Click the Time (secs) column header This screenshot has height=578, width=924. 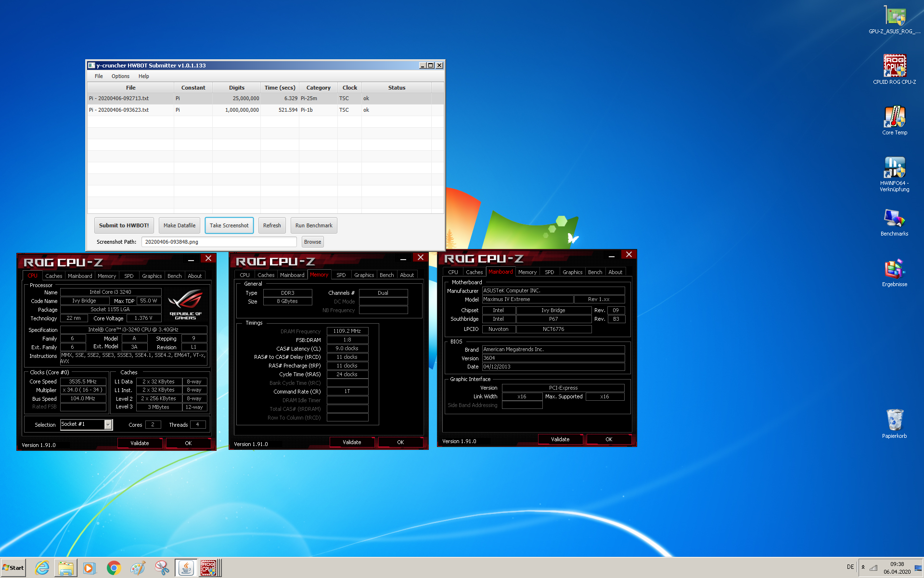click(x=280, y=88)
